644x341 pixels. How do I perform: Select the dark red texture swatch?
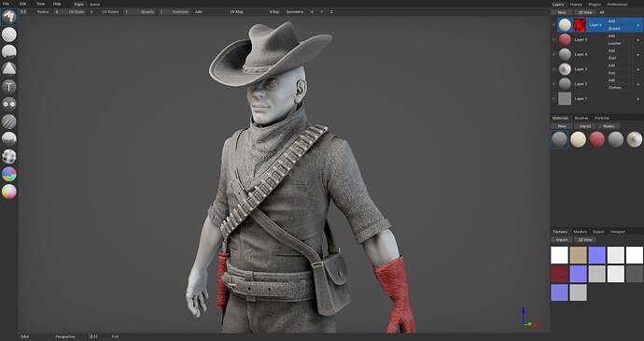[559, 274]
